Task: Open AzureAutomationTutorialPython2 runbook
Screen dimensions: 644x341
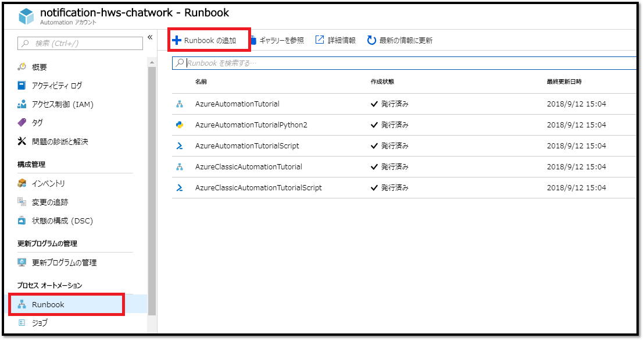Action: click(x=251, y=125)
